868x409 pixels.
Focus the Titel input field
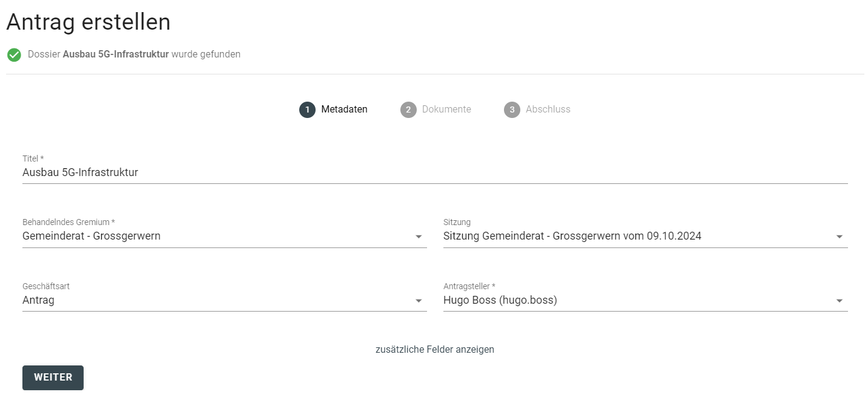[x=434, y=172]
